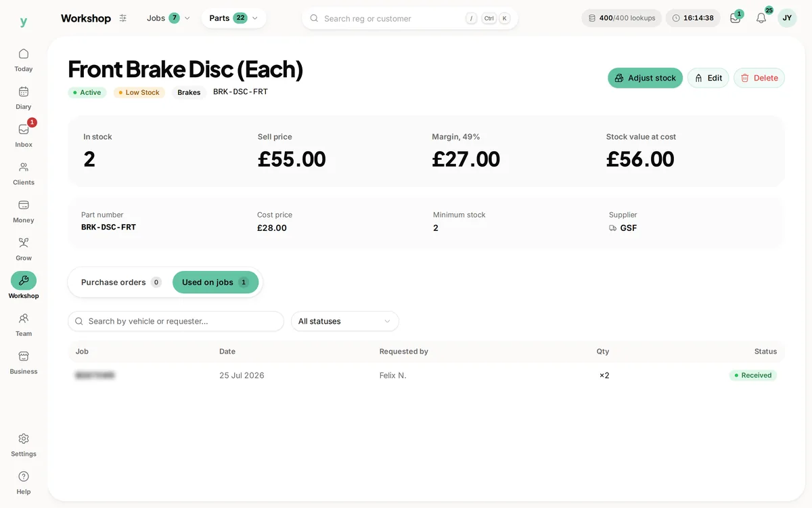The image size is (812, 508).
Task: Expand the Jobs dropdown
Action: click(x=168, y=18)
